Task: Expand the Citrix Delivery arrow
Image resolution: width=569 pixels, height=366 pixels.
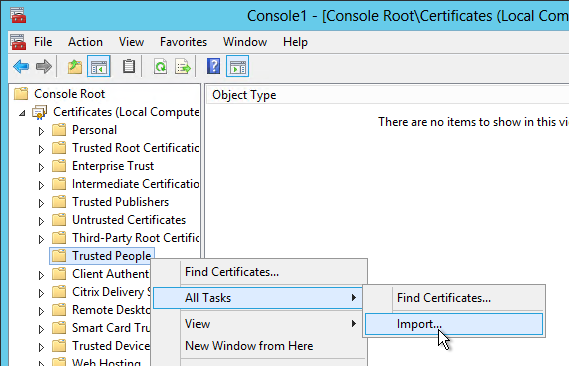Action: click(41, 293)
